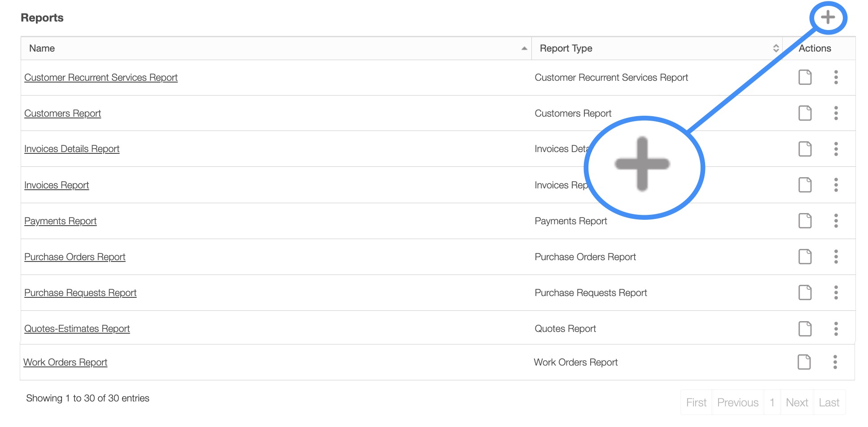Image resolution: width=868 pixels, height=427 pixels.
Task: Click document icon in Payments Report row
Action: coord(805,221)
